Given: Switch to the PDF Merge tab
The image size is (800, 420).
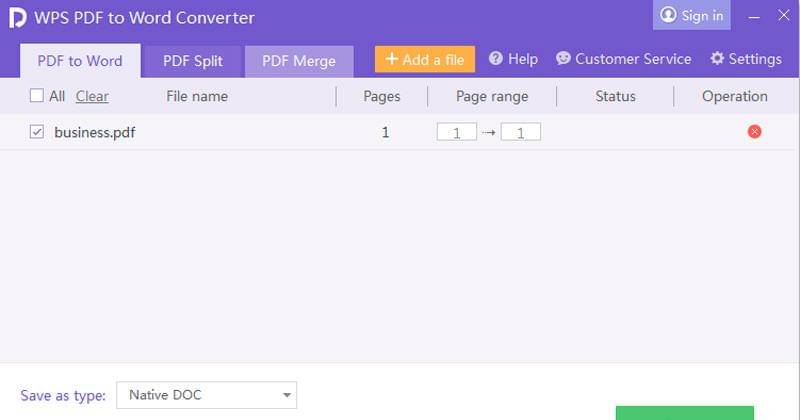Looking at the screenshot, I should point(298,61).
